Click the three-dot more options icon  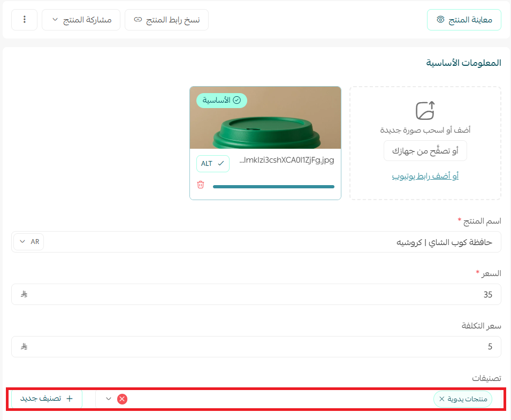click(24, 20)
